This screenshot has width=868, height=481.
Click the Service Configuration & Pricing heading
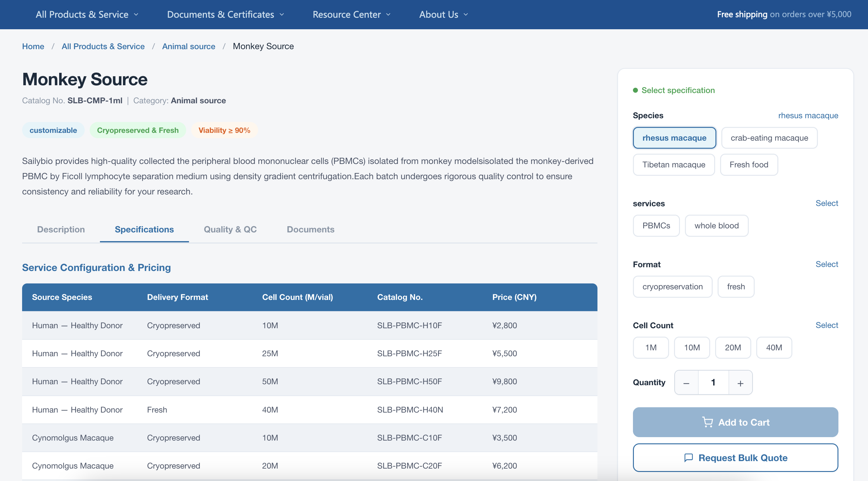coord(97,268)
